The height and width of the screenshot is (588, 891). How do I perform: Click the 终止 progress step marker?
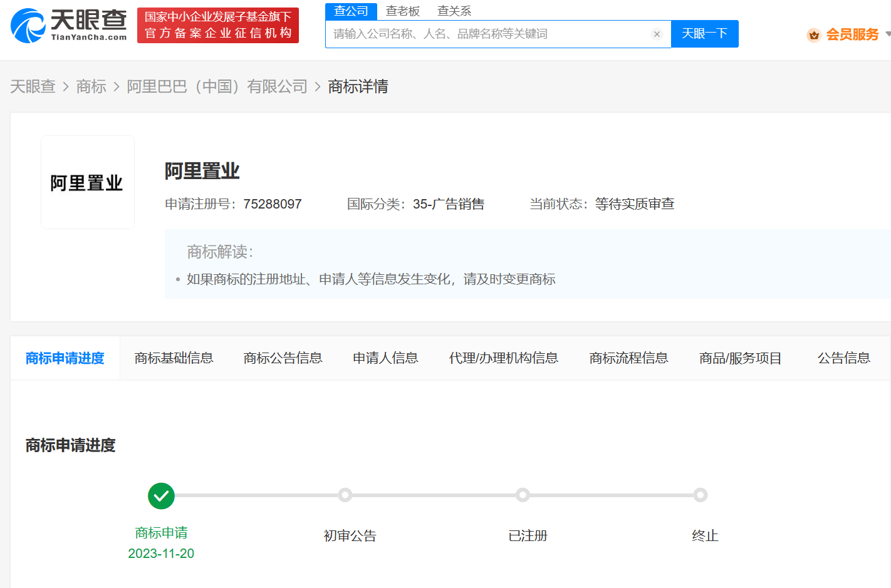[700, 495]
